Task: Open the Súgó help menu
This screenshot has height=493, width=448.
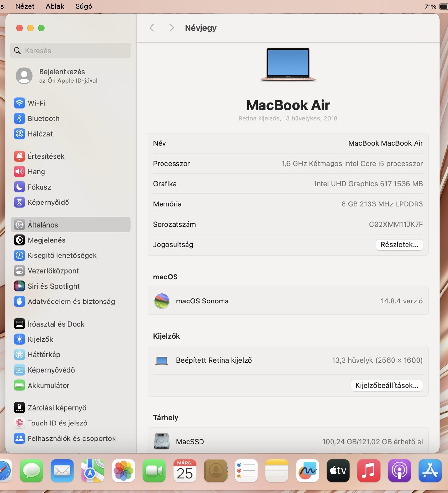Action: [x=84, y=6]
